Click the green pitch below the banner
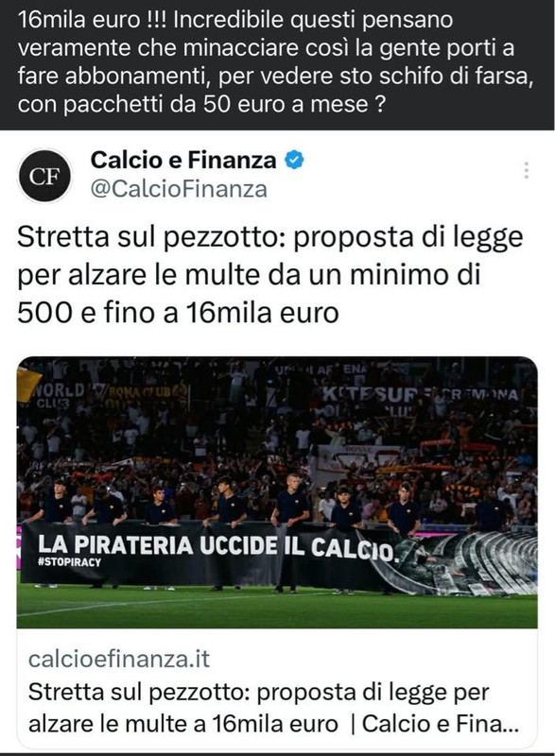This screenshot has width=555, height=756. pyautogui.click(x=277, y=609)
